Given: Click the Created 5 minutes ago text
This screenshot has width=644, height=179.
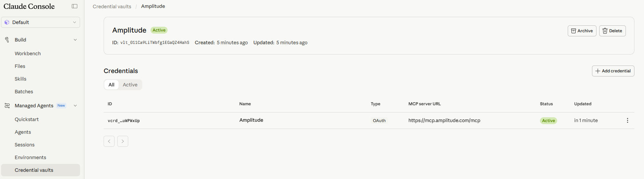Looking at the screenshot, I should [221, 43].
